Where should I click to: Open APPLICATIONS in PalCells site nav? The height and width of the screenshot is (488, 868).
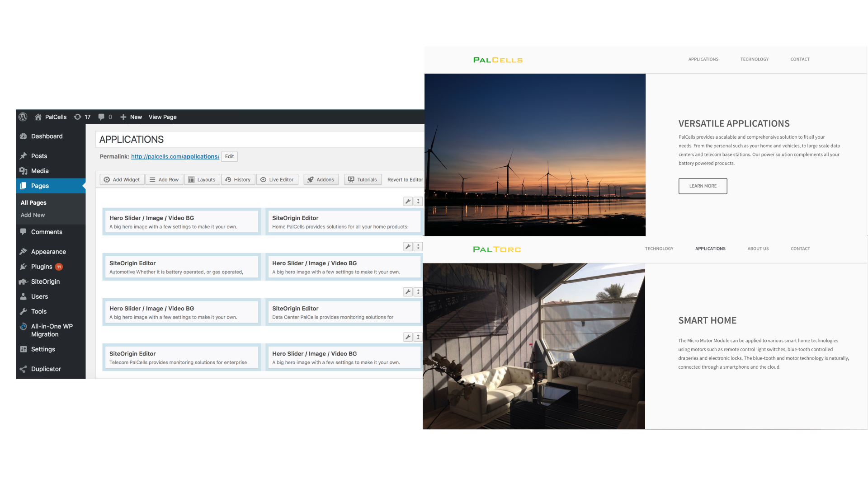pyautogui.click(x=703, y=59)
